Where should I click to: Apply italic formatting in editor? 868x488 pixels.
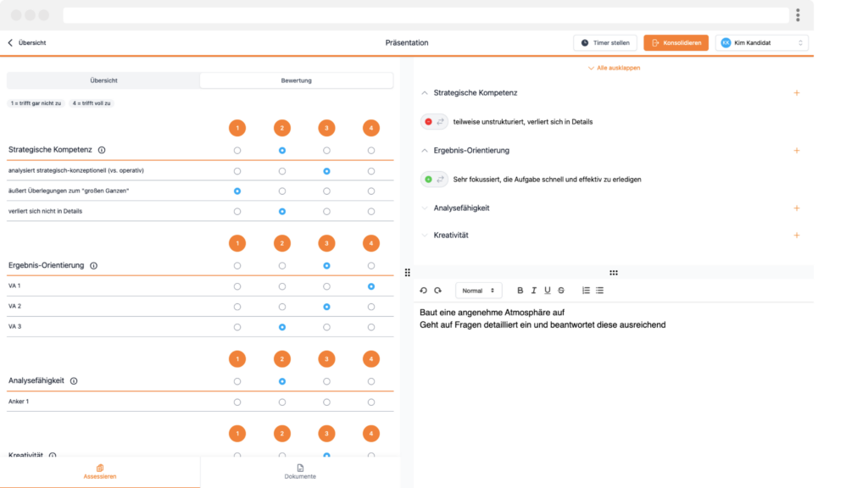coord(534,291)
